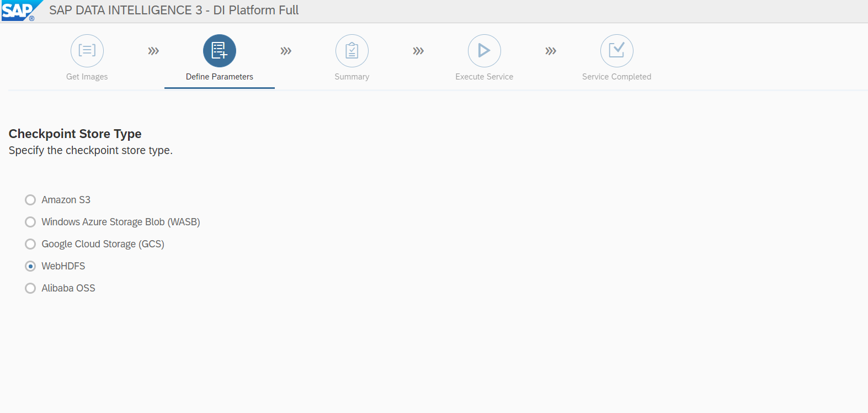Click the chevron arrows before Service Completed
This screenshot has height=413, width=868.
(551, 51)
